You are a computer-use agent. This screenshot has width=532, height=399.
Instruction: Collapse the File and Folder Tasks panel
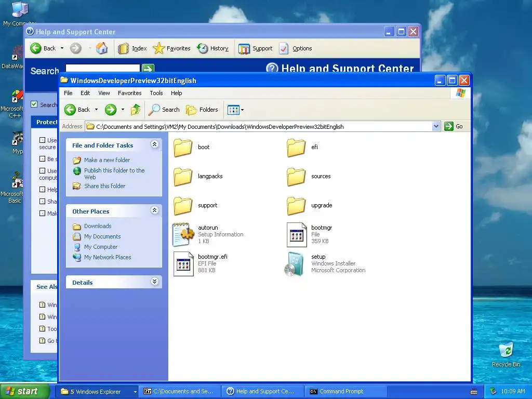coord(154,144)
